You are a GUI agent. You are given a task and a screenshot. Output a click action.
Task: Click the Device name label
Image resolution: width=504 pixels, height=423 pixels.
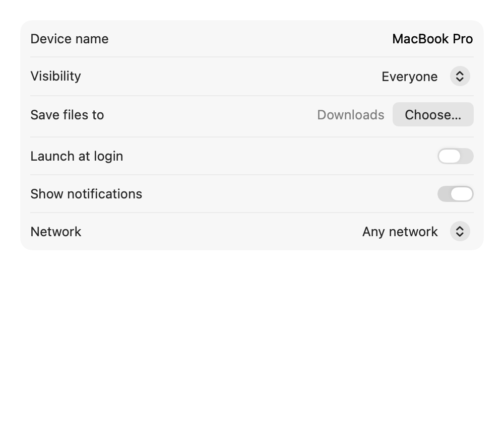tap(70, 39)
